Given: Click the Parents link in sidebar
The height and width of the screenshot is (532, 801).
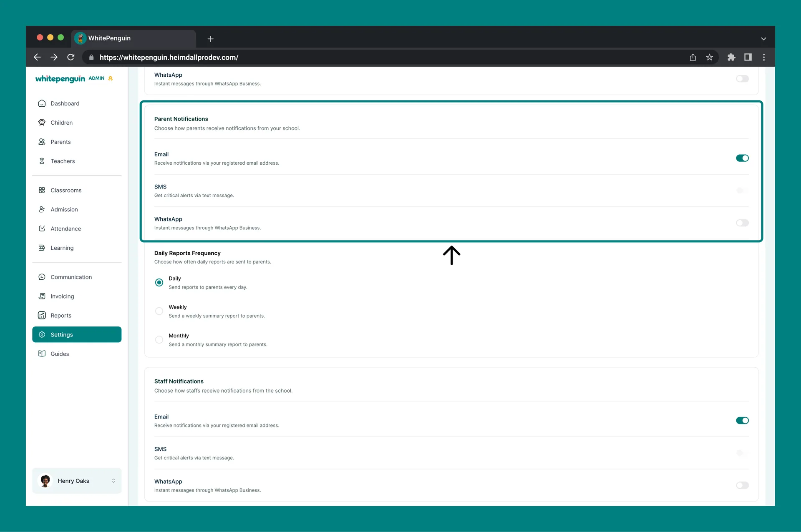Looking at the screenshot, I should (x=77, y=142).
